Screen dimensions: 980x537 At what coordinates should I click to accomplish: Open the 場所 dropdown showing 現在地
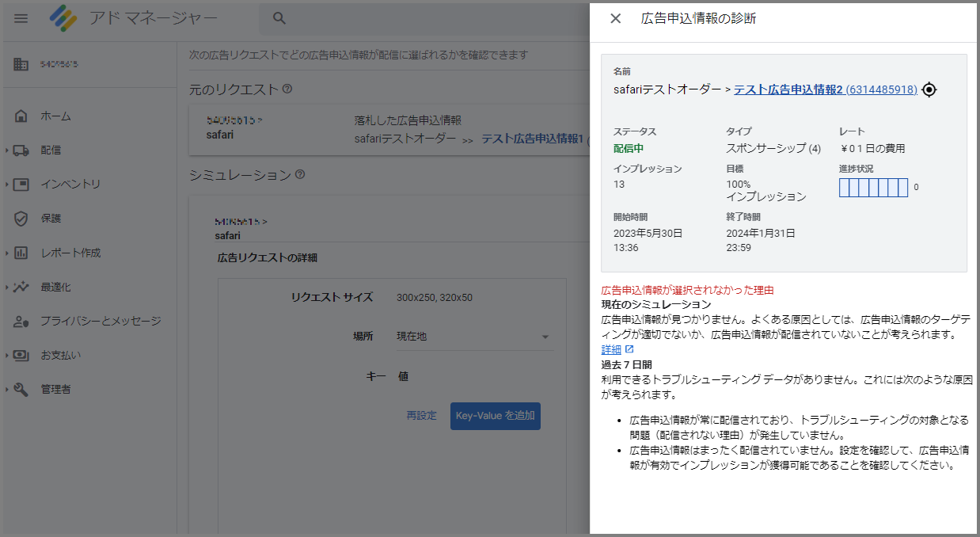(474, 336)
